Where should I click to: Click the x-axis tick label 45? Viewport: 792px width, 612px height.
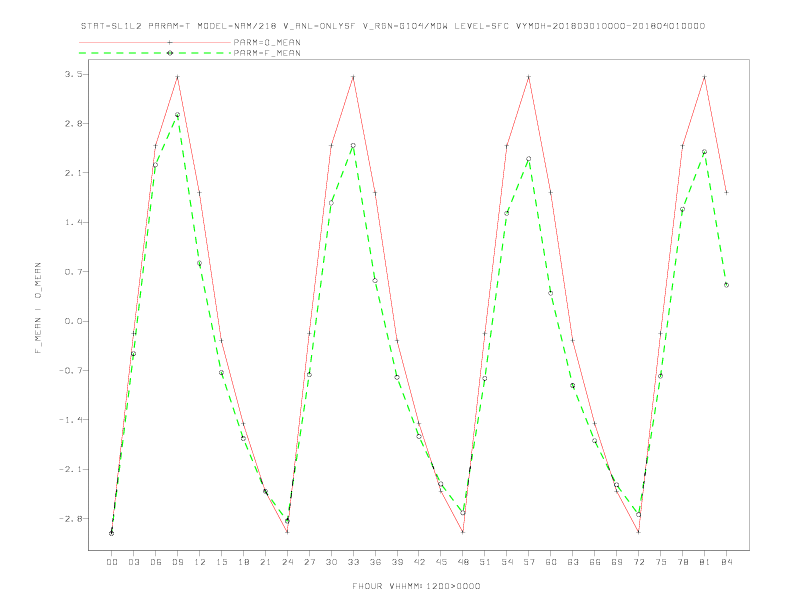tap(441, 562)
